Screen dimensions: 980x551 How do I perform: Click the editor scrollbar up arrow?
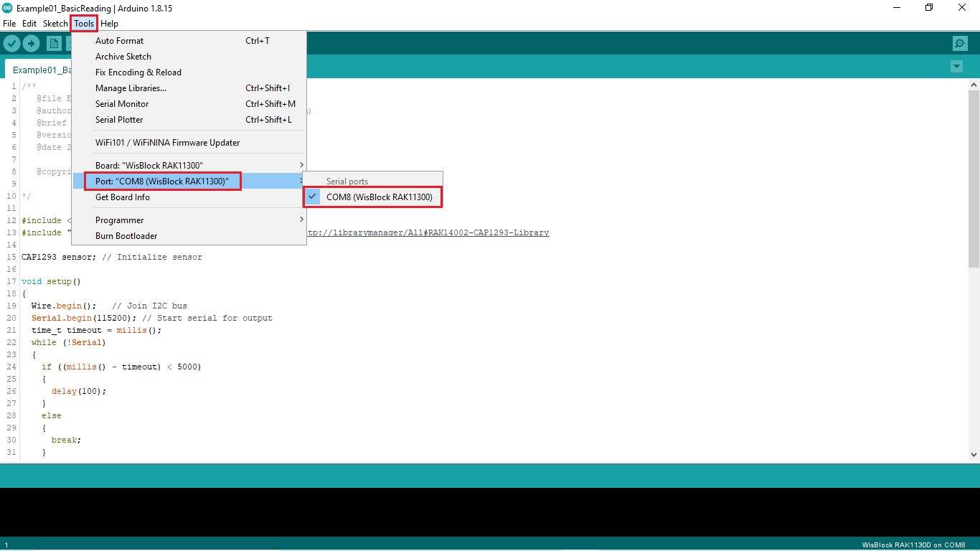pos(974,85)
